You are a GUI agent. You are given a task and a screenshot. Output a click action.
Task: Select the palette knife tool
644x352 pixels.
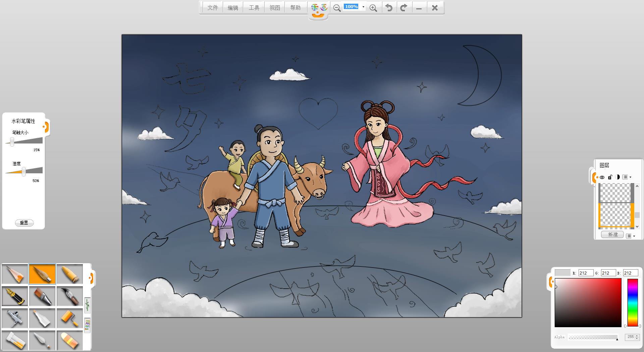point(42,340)
